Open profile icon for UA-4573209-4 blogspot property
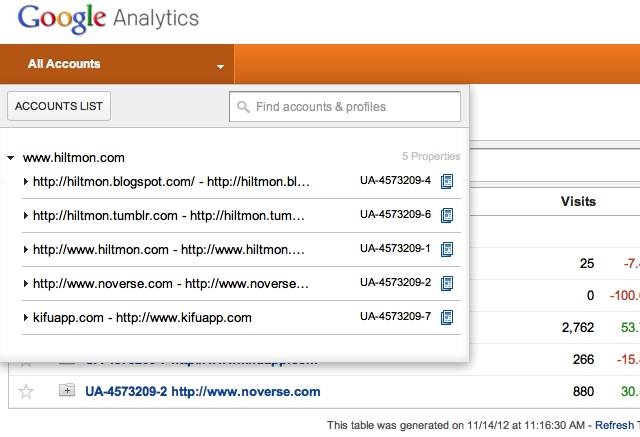Viewport: 640px width, 437px height. pos(447,181)
